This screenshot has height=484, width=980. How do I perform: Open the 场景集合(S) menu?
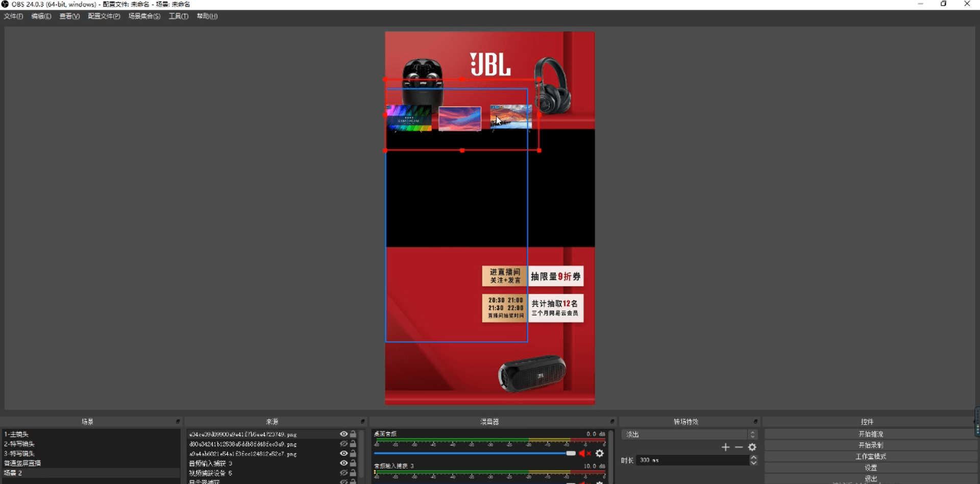point(144,16)
